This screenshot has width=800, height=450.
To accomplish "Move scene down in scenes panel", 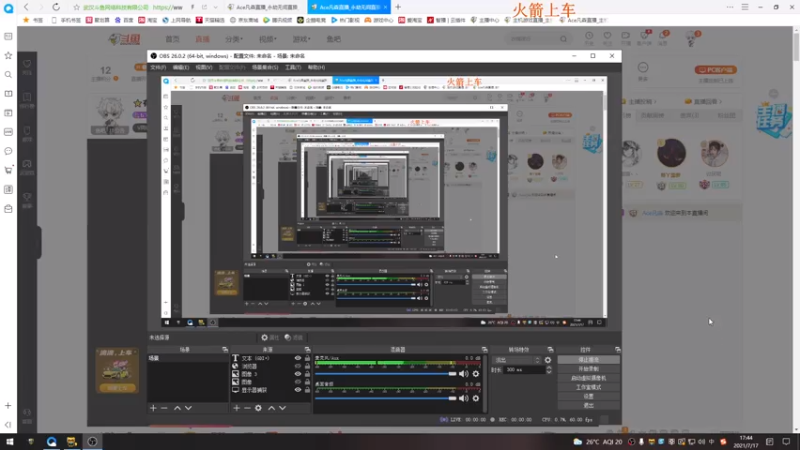I will pyautogui.click(x=188, y=408).
